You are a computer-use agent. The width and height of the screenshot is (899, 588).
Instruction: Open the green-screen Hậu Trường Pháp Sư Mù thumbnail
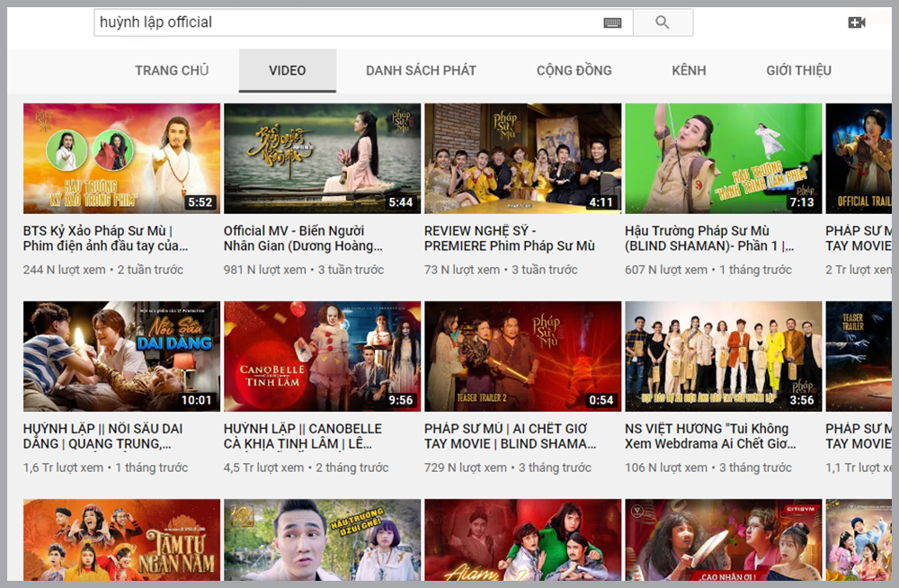pos(723,158)
